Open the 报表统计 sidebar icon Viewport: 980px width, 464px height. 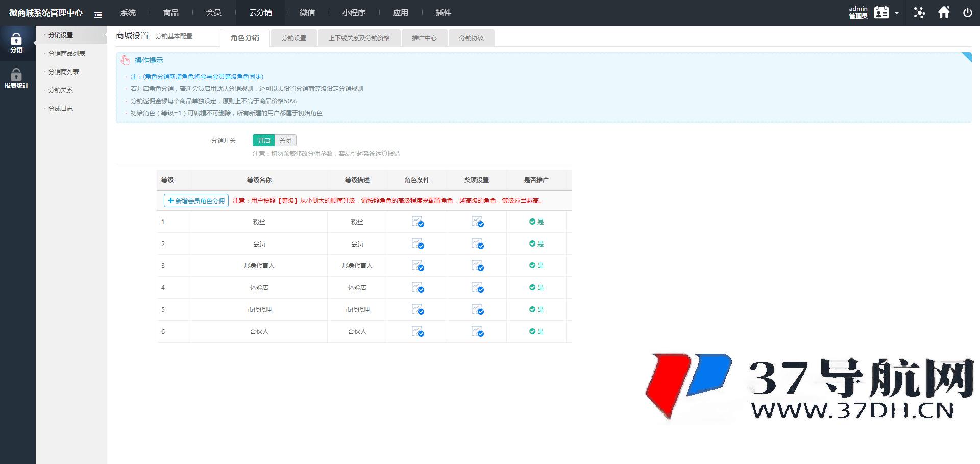click(16, 79)
